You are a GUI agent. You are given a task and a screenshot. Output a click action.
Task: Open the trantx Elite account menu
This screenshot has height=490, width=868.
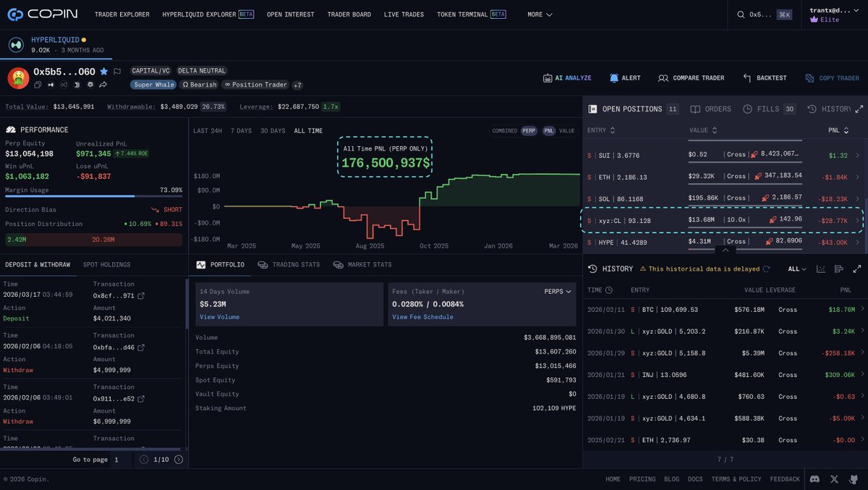pyautogui.click(x=834, y=14)
